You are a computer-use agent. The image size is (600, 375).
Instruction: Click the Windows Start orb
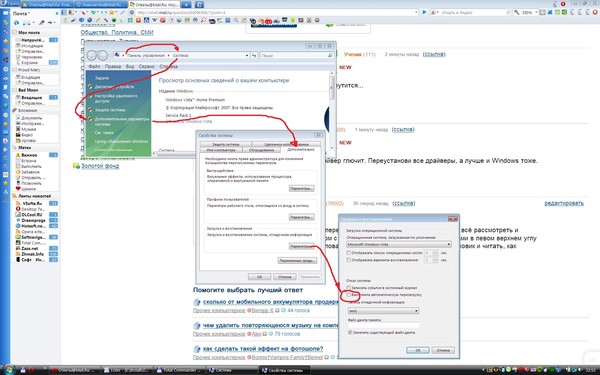[8, 370]
